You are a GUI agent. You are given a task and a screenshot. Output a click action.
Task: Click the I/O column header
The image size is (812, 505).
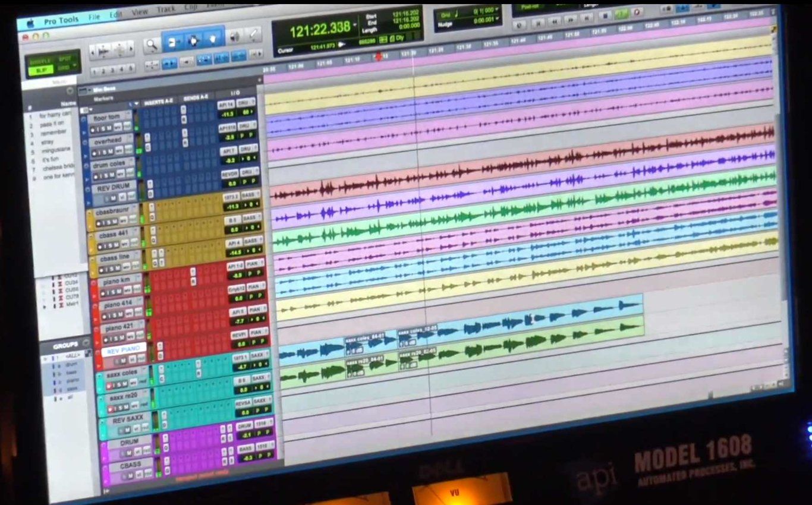pyautogui.click(x=235, y=93)
